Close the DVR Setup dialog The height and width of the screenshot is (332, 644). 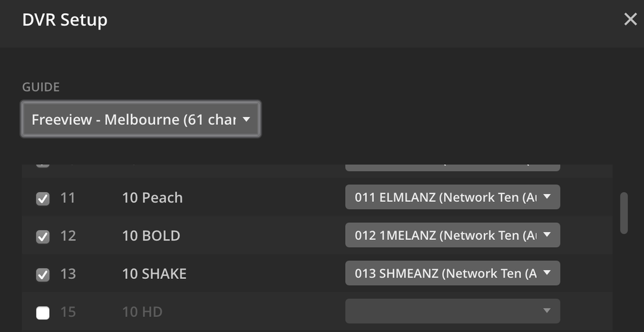[630, 20]
